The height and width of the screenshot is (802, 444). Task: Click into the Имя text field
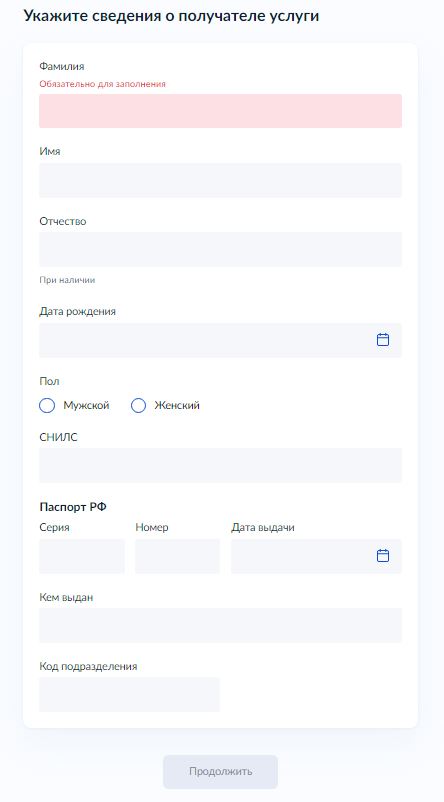220,180
